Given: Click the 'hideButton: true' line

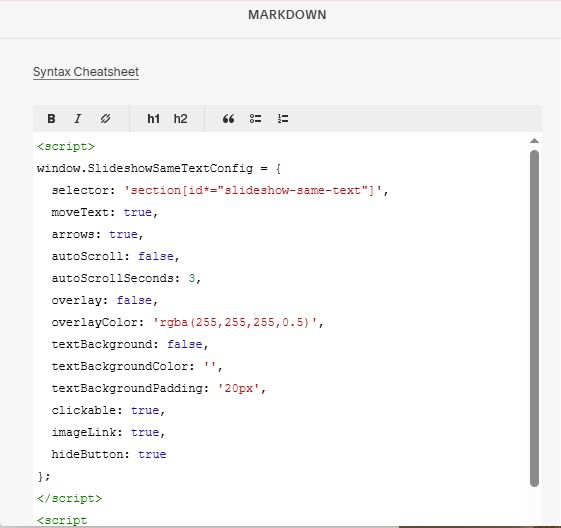Looking at the screenshot, I should click(x=109, y=454).
